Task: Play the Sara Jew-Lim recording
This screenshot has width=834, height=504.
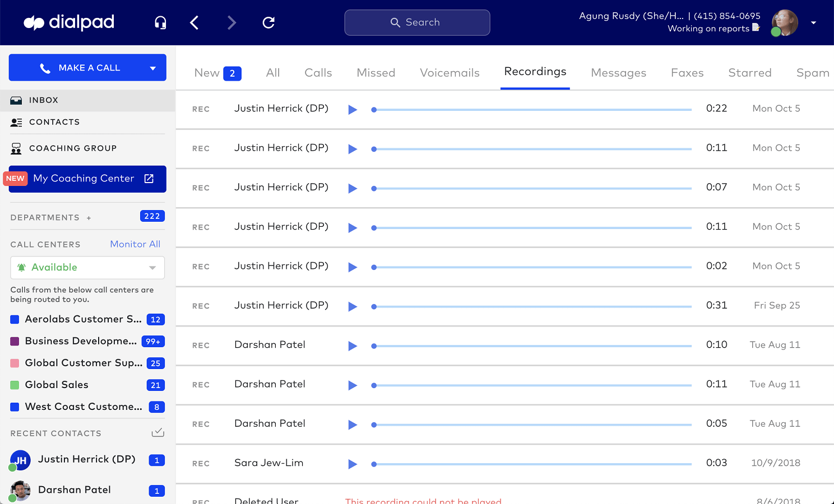Action: pos(353,464)
